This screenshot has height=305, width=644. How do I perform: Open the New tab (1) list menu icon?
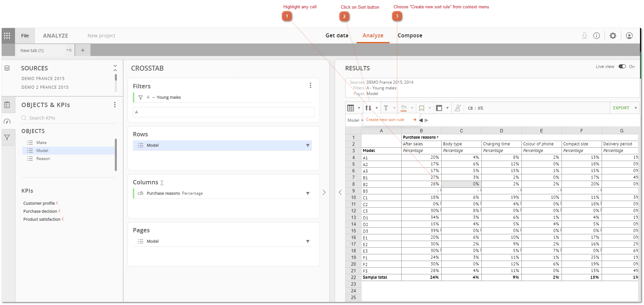pyautogui.click(x=69, y=50)
